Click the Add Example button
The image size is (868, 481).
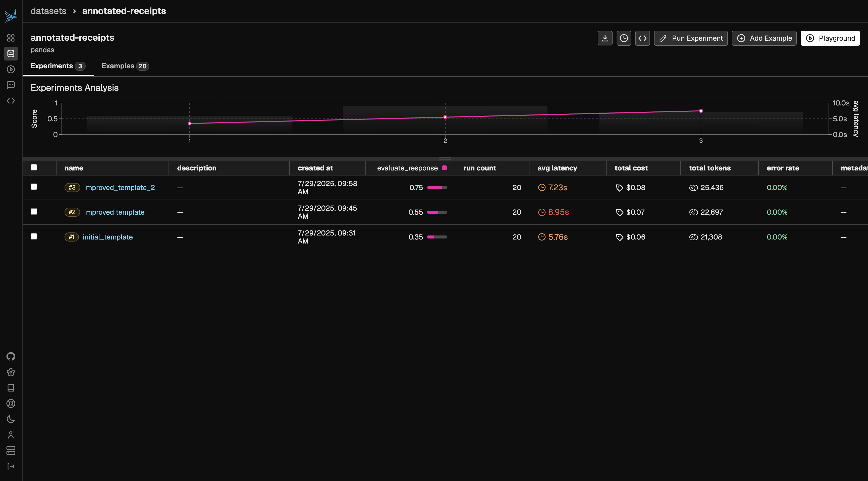tap(764, 38)
